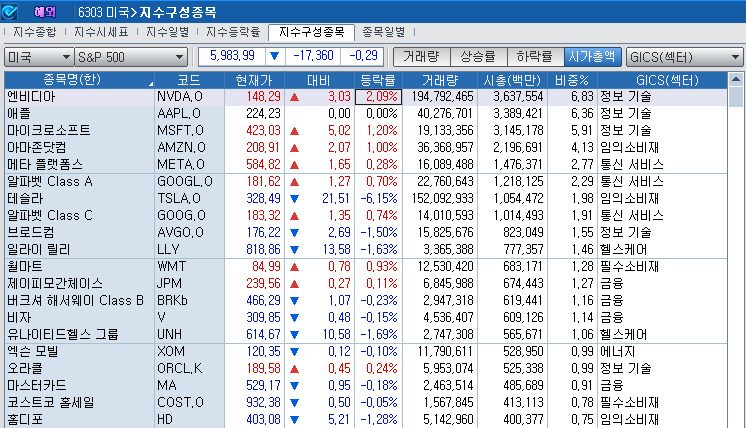
Task: Sort by 상승률 button
Action: click(478, 57)
